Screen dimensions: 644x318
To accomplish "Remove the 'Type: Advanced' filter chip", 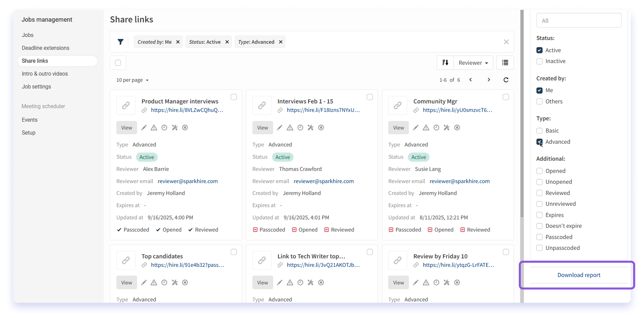I will click(x=281, y=42).
